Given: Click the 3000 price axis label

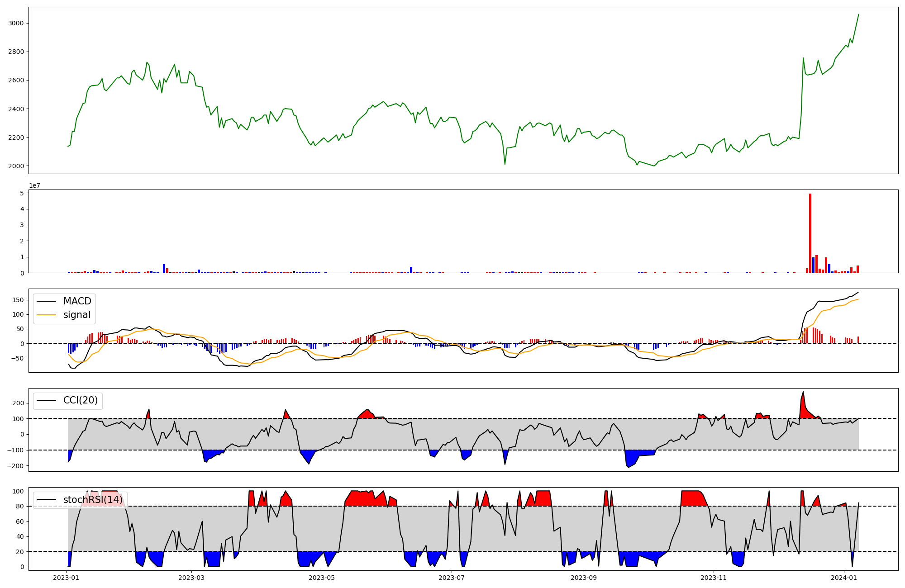Looking at the screenshot, I should [16, 23].
